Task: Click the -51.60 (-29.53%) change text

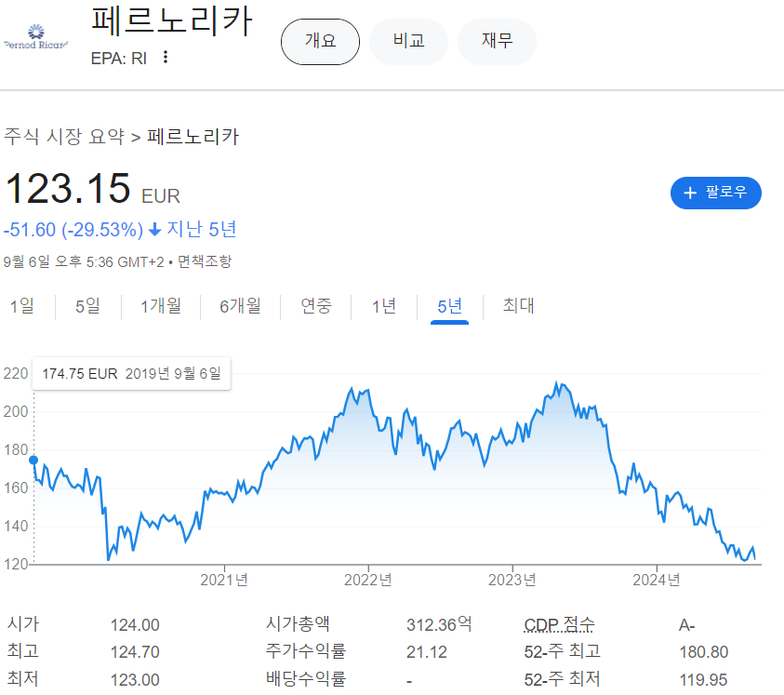Action: click(x=73, y=230)
